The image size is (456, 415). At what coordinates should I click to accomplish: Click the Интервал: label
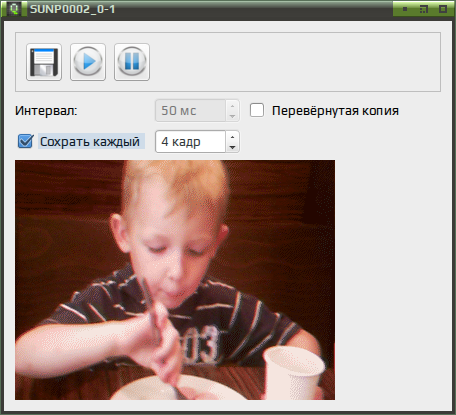46,111
